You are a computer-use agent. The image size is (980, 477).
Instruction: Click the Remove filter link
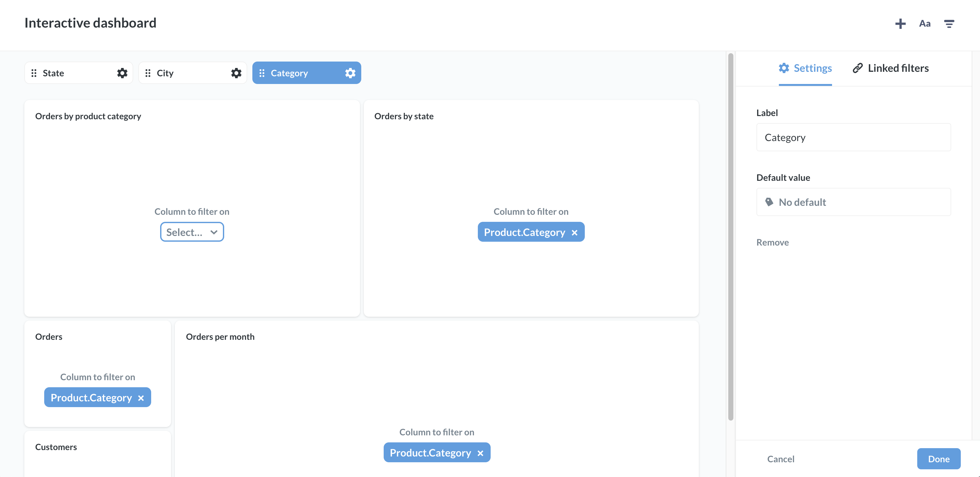click(x=772, y=242)
